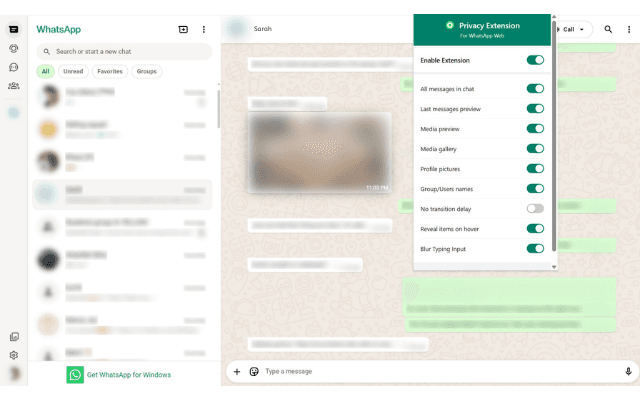
Task: Open the Channels icon in sidebar
Action: click(x=13, y=67)
